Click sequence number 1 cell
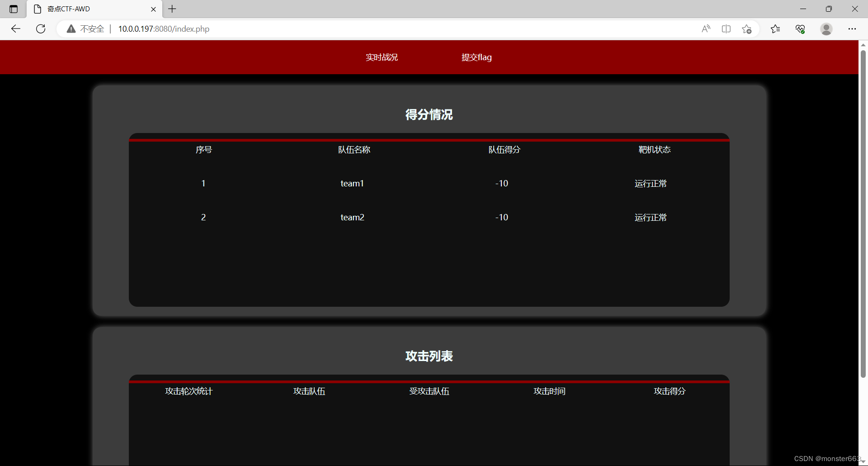This screenshot has width=868, height=466. (203, 183)
